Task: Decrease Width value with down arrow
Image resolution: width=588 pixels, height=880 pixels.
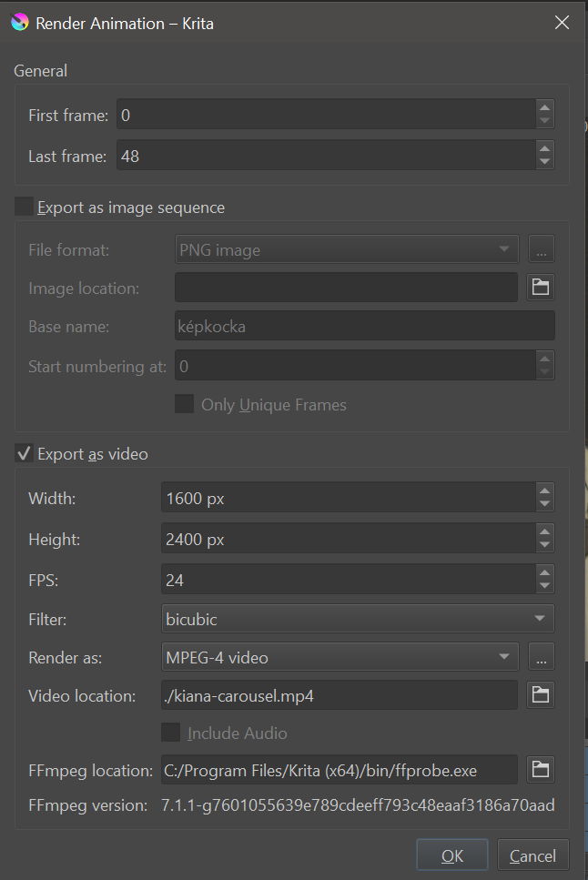Action: 544,504
